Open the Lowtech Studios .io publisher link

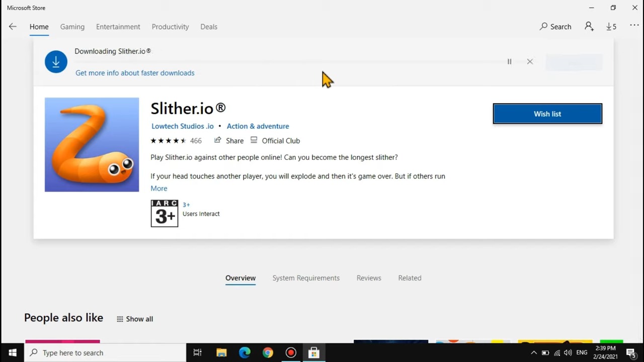coord(183,126)
